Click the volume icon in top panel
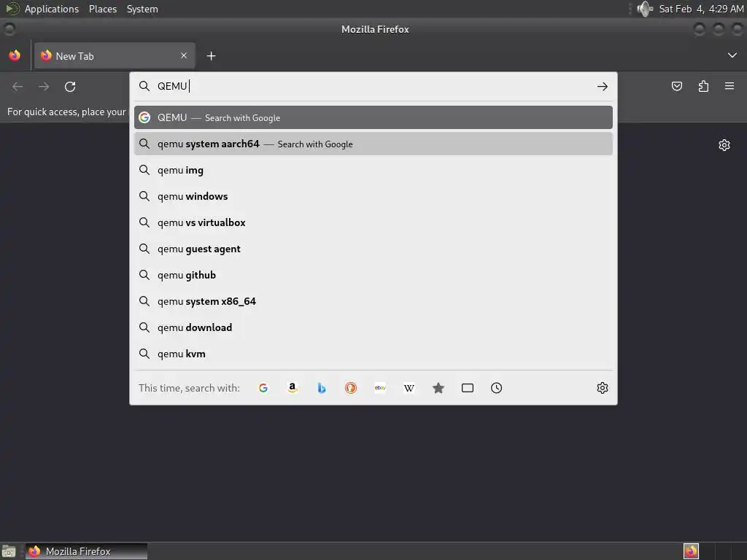 coord(645,9)
